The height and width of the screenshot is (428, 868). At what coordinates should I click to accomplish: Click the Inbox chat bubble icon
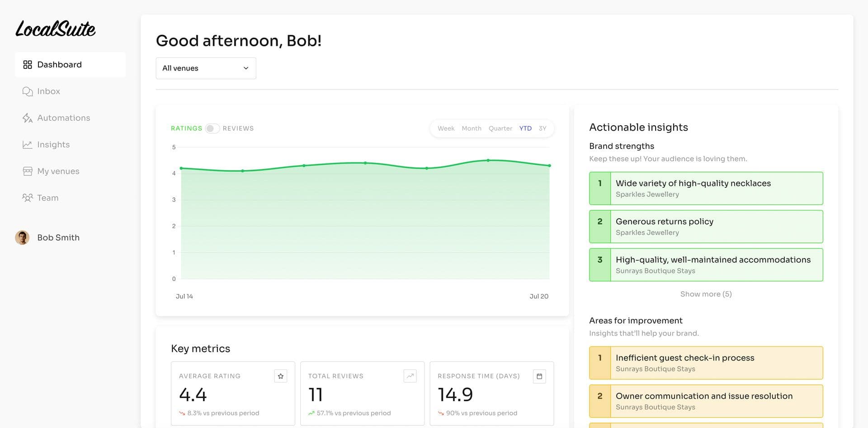(x=28, y=91)
